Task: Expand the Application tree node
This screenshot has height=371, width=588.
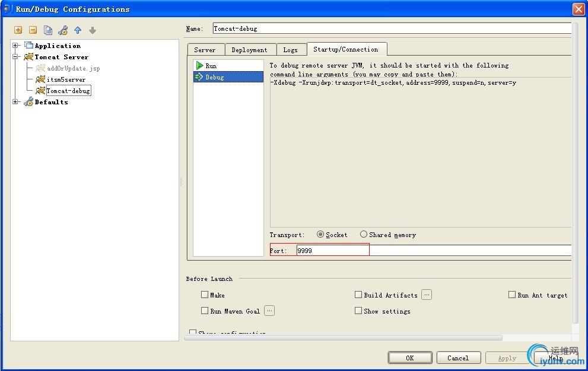Action: 15,46
